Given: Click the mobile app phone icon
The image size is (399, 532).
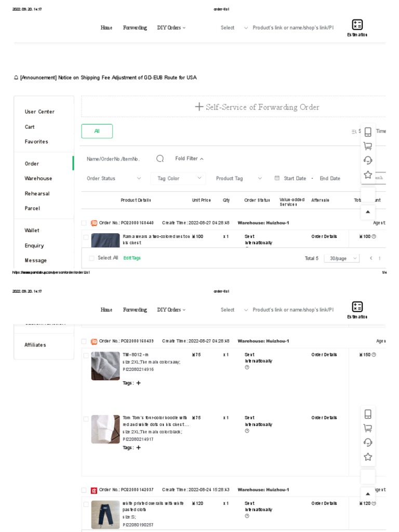Looking at the screenshot, I should 368,132.
